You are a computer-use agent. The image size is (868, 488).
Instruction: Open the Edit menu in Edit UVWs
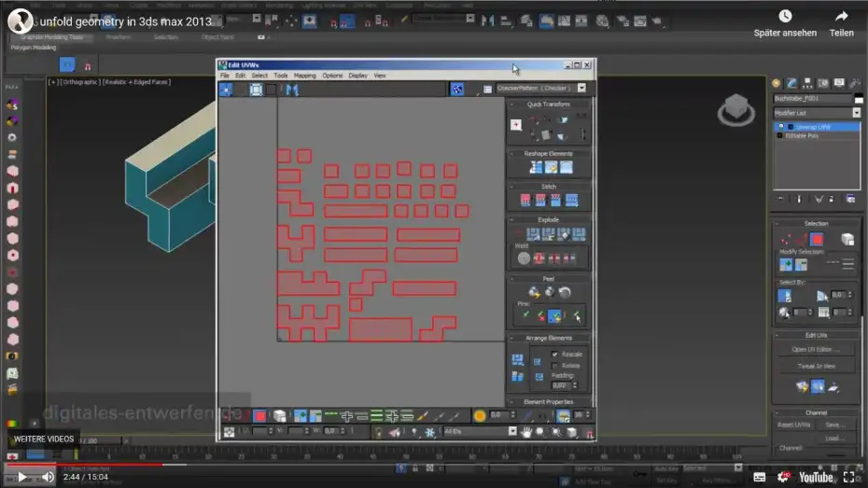[240, 76]
